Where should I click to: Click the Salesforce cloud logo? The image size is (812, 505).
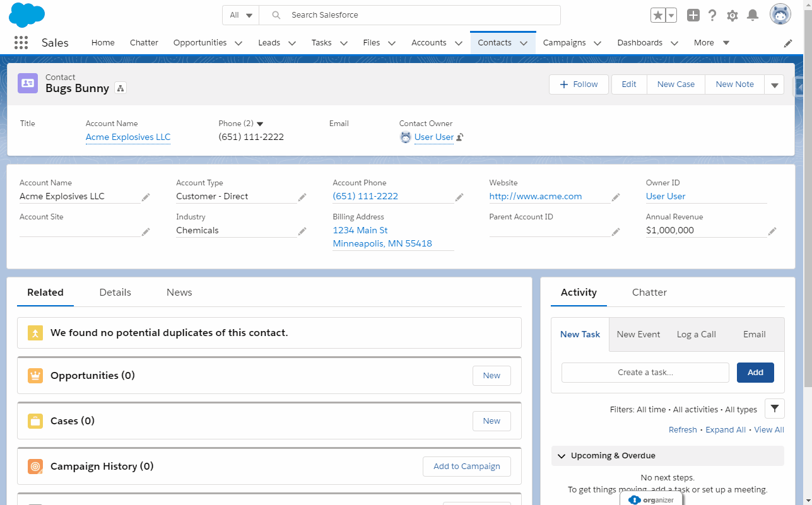[26, 15]
